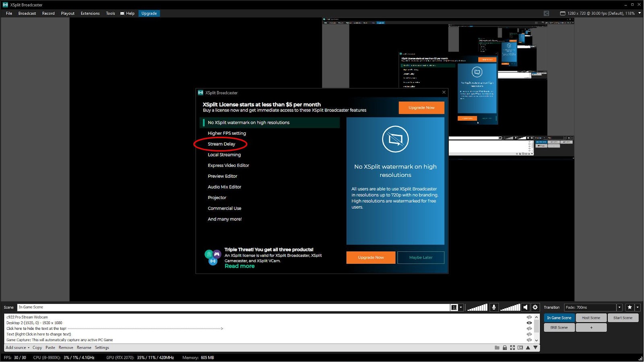This screenshot has height=362, width=644.
Task: Click the Triple Threat product icons
Action: coord(213,257)
